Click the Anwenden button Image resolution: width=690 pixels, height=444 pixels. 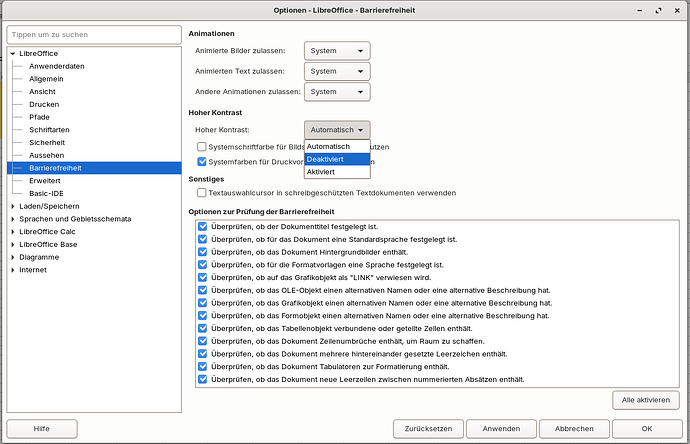(501, 429)
